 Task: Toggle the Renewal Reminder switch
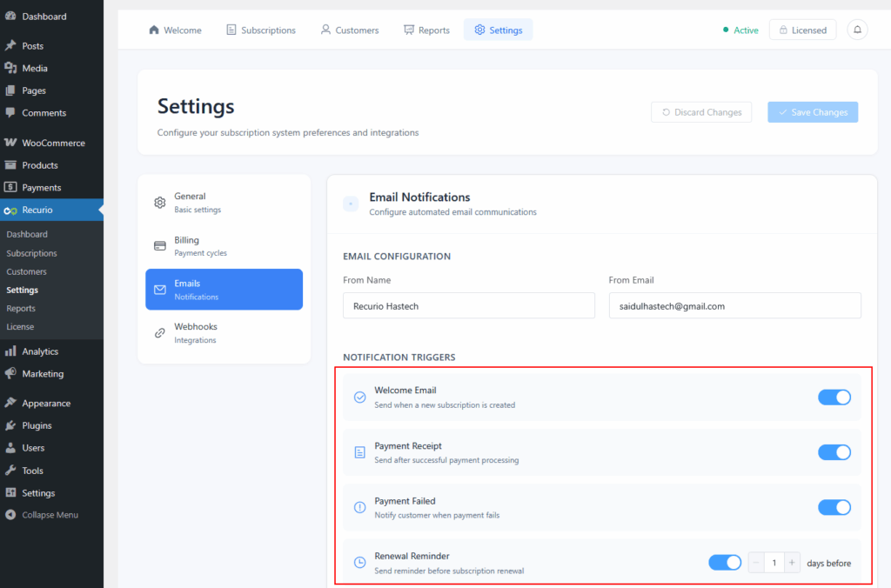point(725,563)
